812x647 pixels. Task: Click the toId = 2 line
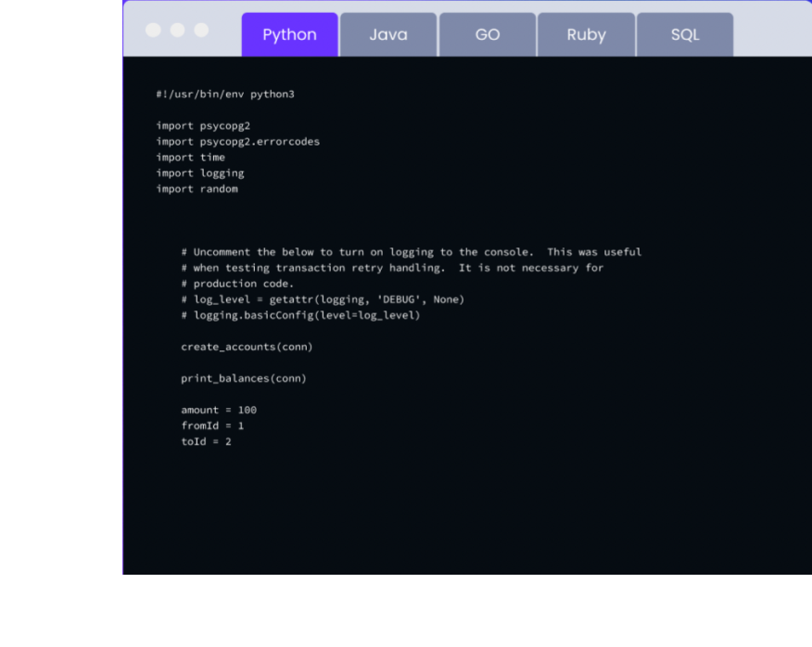(x=206, y=441)
